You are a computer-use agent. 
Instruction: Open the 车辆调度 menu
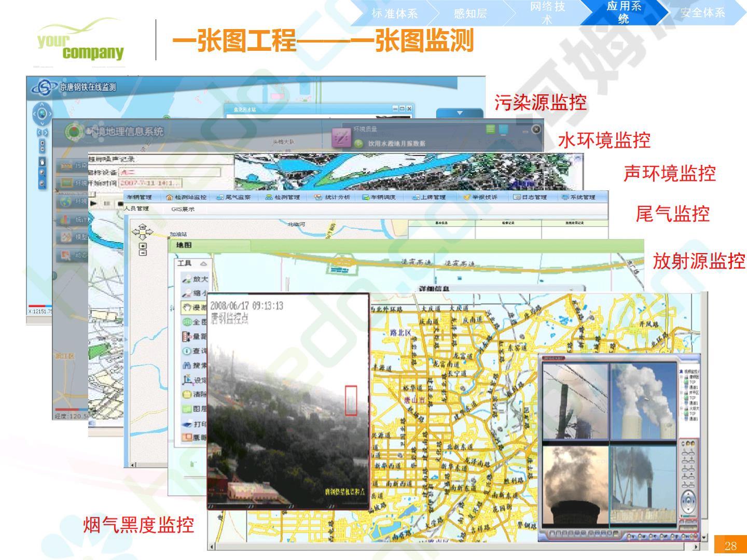(x=379, y=198)
